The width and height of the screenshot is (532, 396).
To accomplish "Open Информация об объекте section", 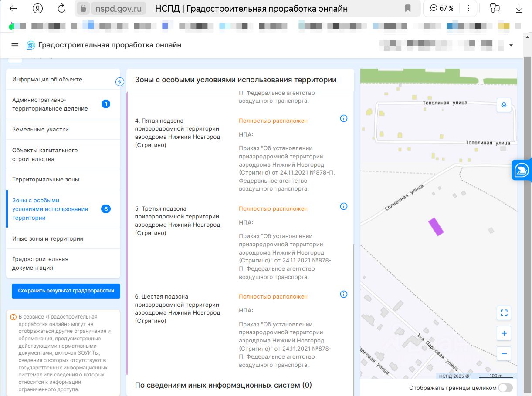I will pos(63,79).
